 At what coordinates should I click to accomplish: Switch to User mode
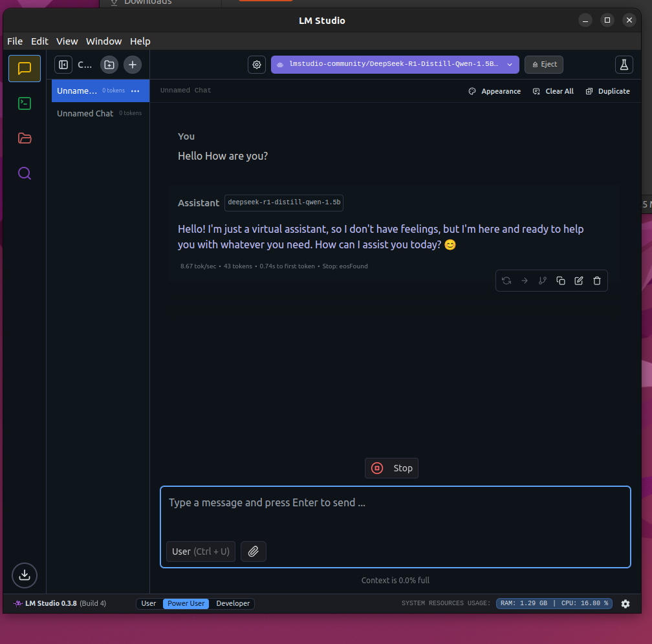tap(148, 603)
